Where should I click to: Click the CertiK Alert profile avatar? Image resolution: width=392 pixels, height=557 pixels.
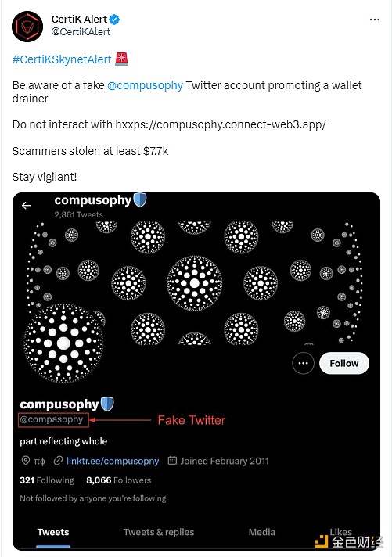pyautogui.click(x=27, y=27)
